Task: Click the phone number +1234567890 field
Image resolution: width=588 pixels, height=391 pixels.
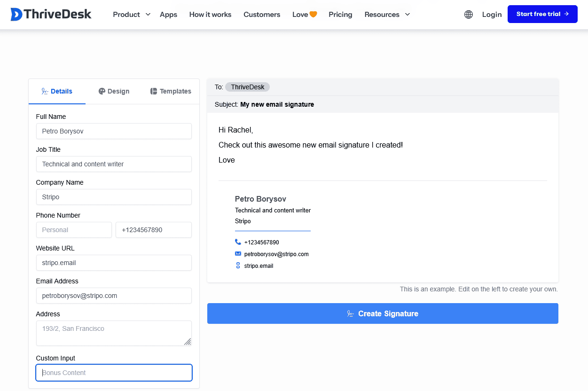Action: click(x=154, y=230)
